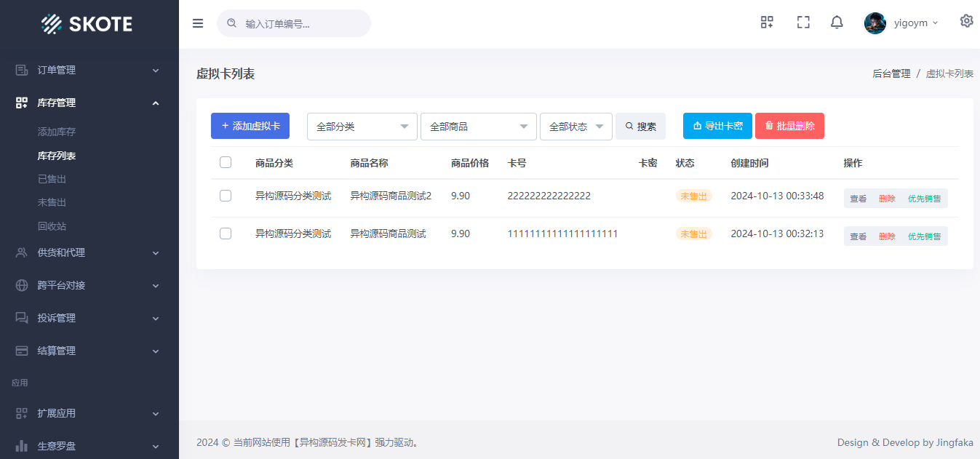Open the 已售出 sidebar menu item
Image resolution: width=980 pixels, height=459 pixels.
pyautogui.click(x=52, y=179)
